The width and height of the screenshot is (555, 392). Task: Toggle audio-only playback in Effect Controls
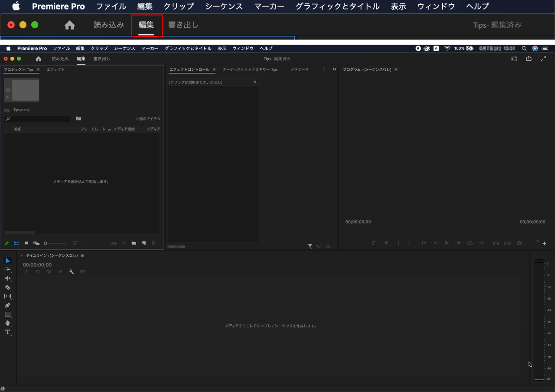tap(319, 246)
